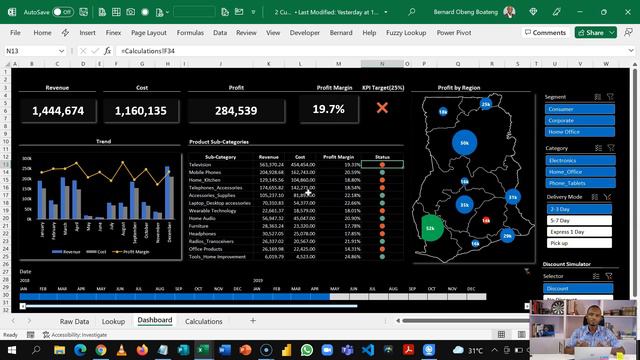Click the 50k region bubble on map
Viewport: 640px width, 360px height.
pyautogui.click(x=464, y=143)
